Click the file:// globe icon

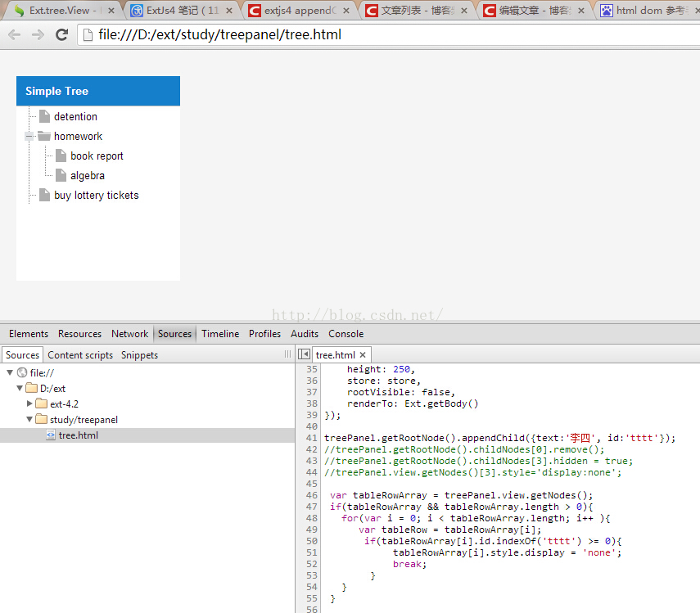tap(22, 372)
